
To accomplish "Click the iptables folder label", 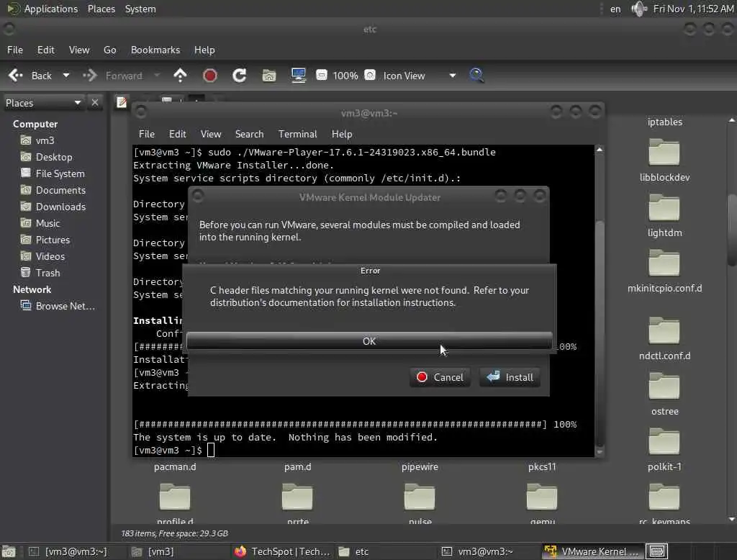I will (x=664, y=122).
